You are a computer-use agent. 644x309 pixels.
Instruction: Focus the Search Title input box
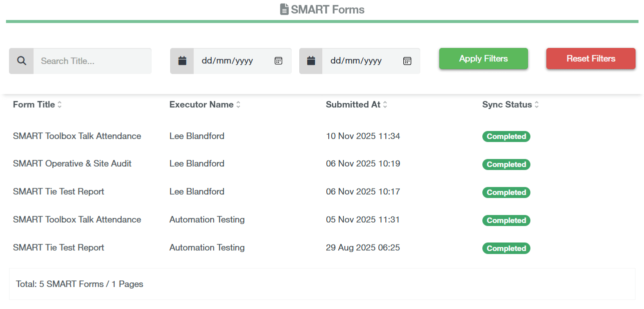pos(92,61)
